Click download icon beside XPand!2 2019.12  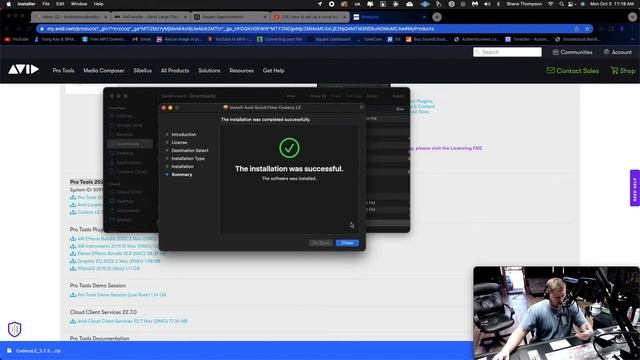73,269
